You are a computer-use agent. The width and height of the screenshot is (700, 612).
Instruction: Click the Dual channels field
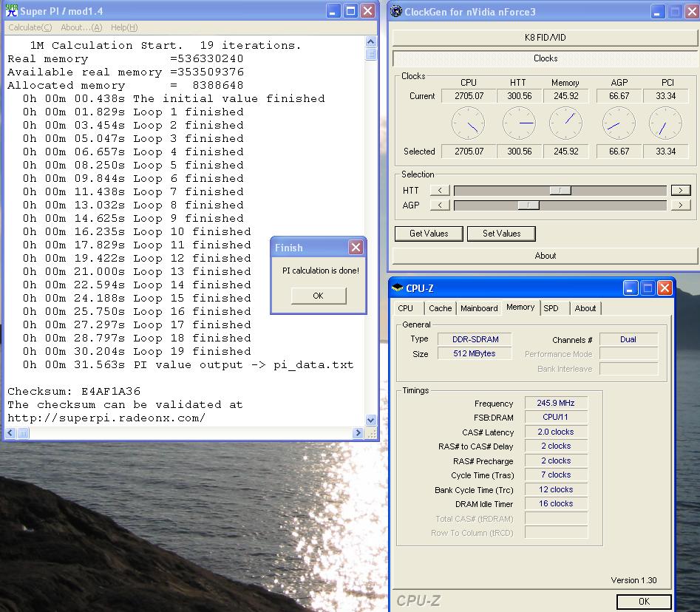click(628, 339)
